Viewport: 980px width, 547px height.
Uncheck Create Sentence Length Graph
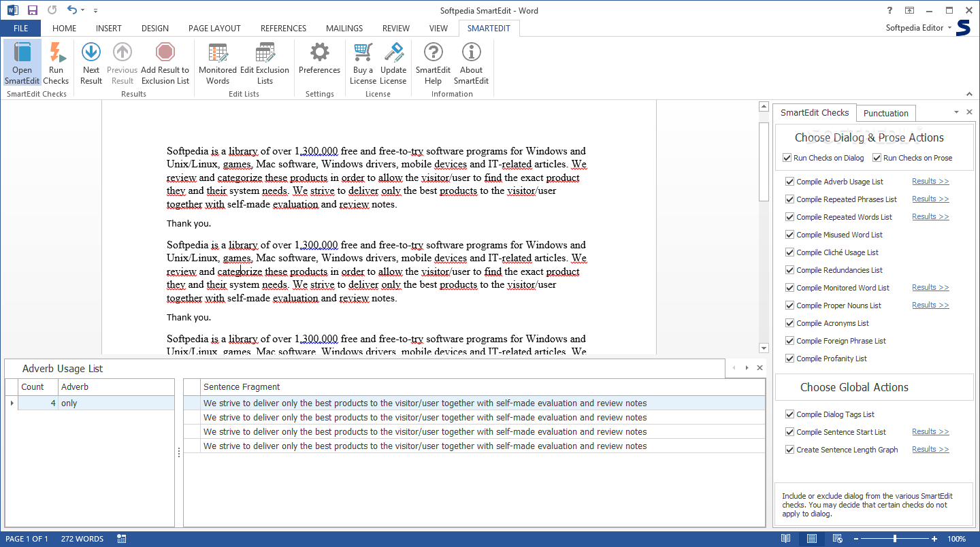pos(789,450)
